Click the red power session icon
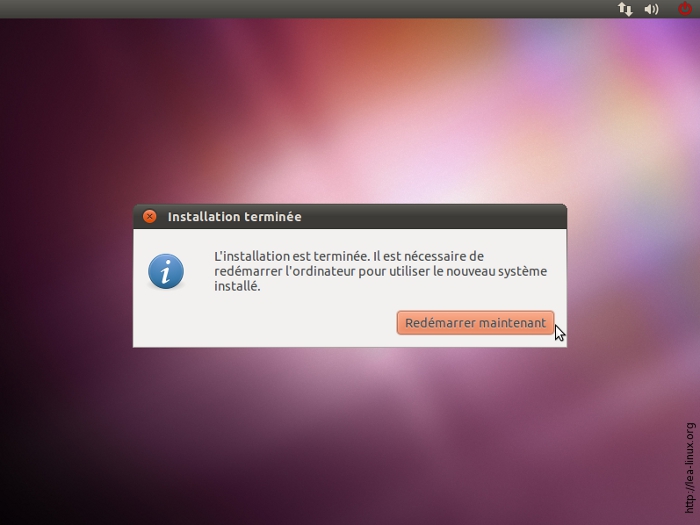The image size is (700, 525). tap(684, 9)
